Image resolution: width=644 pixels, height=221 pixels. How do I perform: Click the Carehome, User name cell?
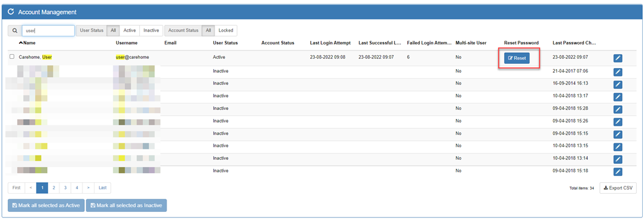click(35, 57)
